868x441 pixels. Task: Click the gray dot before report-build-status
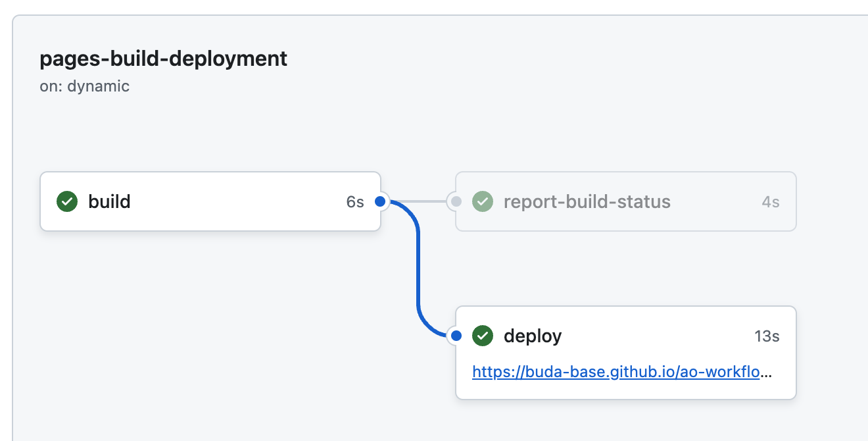pos(456,201)
